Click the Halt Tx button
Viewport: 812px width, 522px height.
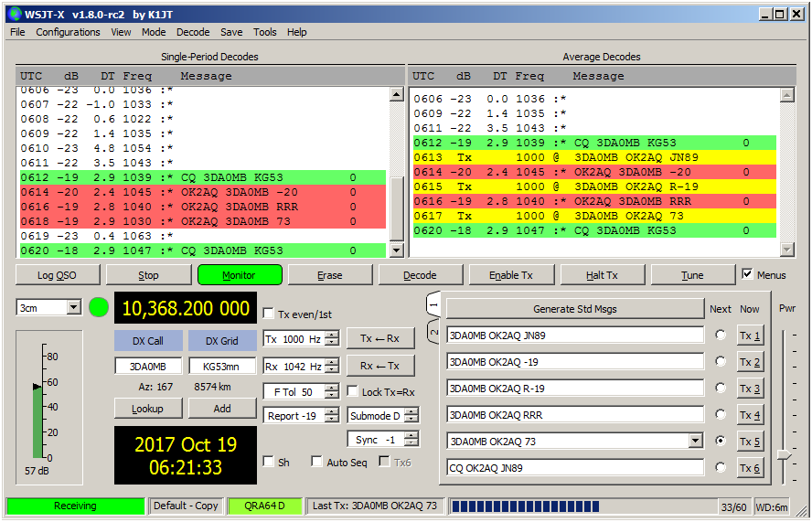coord(603,275)
